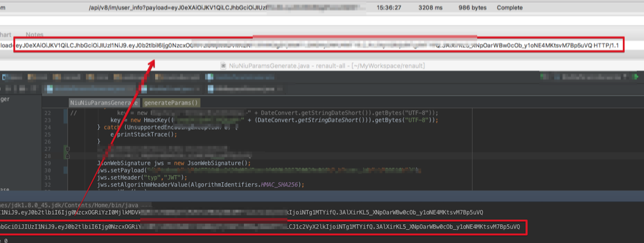644x243 pixels.
Task: Select NiuNiuParamsGenerate class breadcrumb
Action: tap(104, 102)
